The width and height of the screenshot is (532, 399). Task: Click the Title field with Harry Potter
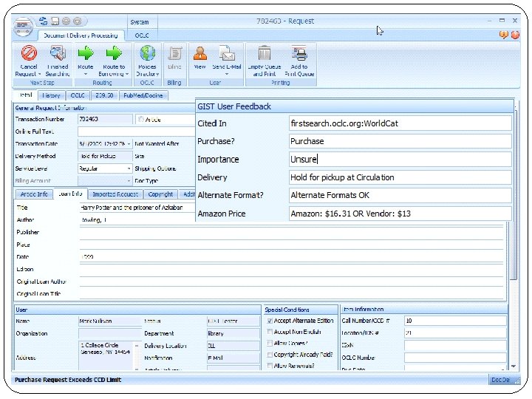(x=137, y=208)
